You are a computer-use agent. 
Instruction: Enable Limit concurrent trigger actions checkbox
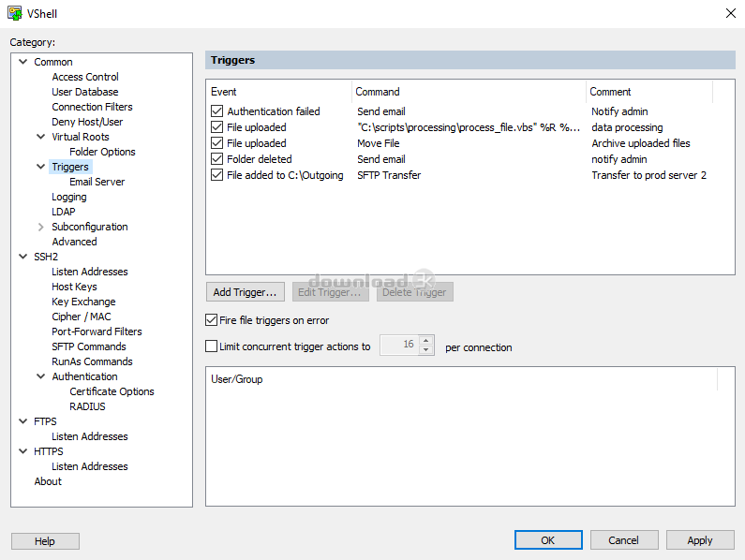[x=212, y=346]
